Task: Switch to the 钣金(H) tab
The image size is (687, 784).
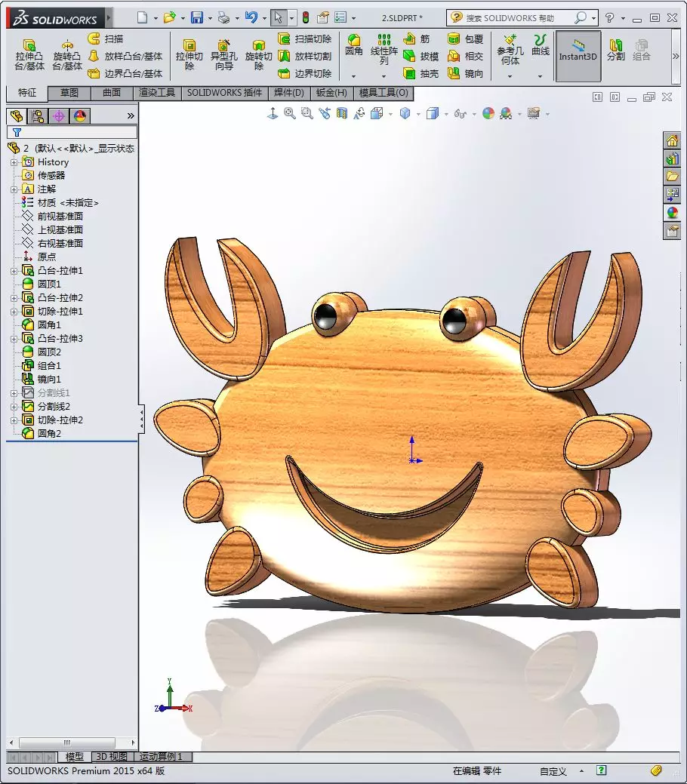Action: pyautogui.click(x=331, y=93)
